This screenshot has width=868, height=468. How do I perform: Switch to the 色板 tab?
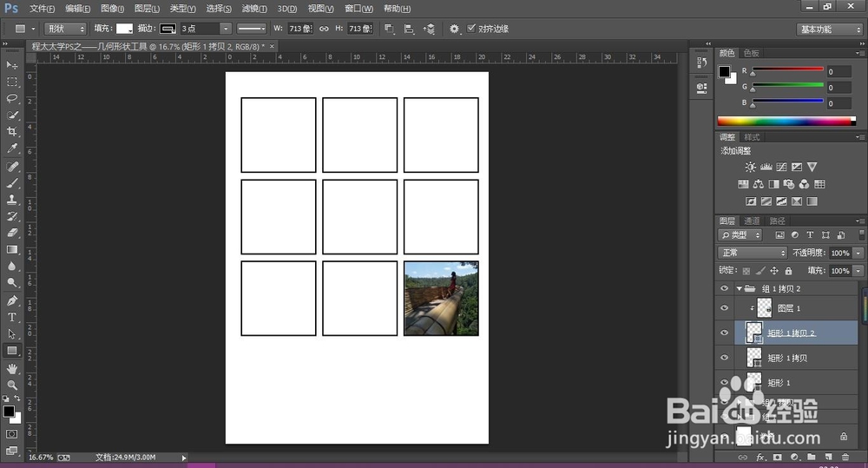click(752, 53)
